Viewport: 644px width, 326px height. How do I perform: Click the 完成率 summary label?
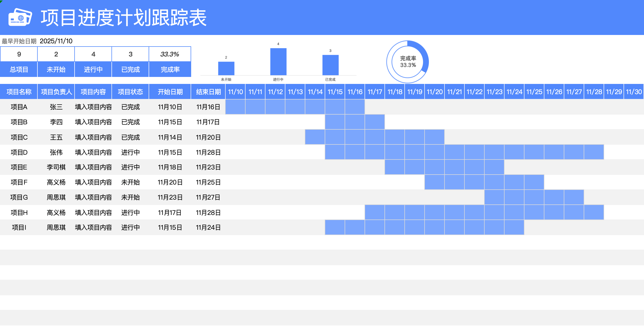(170, 70)
